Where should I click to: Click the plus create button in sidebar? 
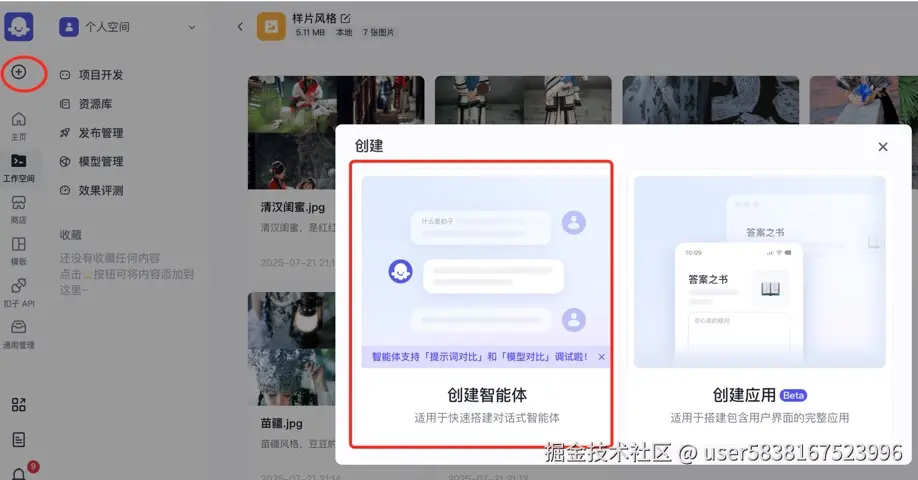point(19,72)
